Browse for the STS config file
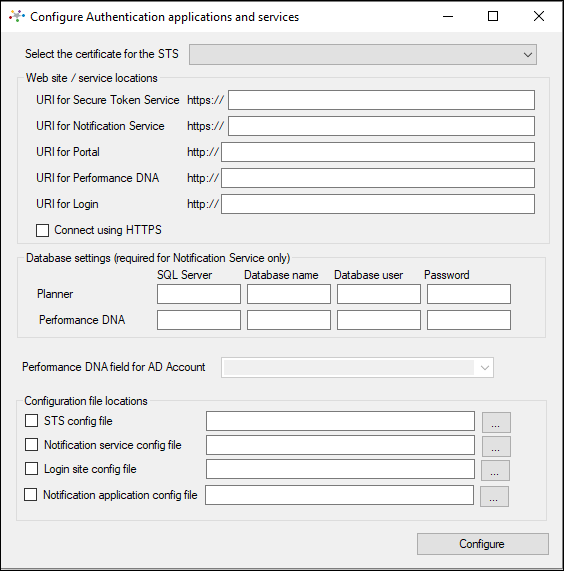This screenshot has width=564, height=571. [x=496, y=422]
